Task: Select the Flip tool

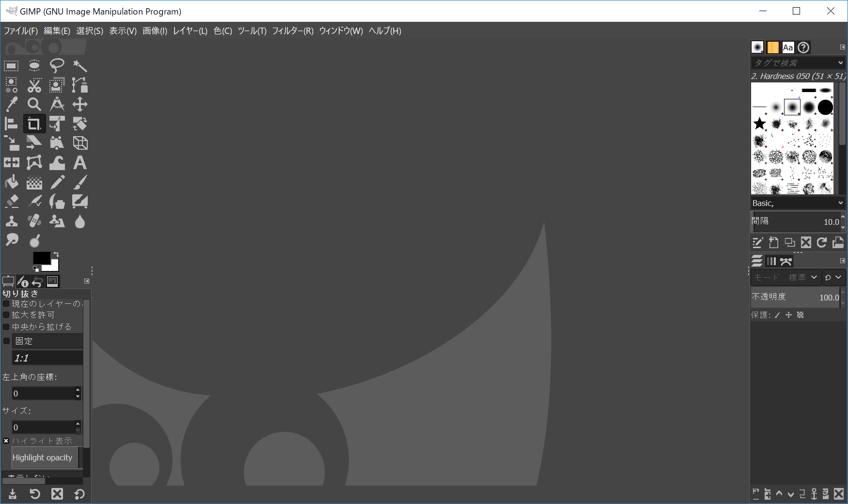Action: [x=12, y=163]
